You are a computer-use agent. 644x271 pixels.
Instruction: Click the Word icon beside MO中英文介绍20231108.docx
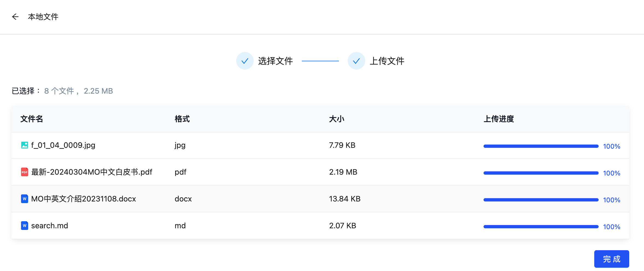(x=24, y=199)
